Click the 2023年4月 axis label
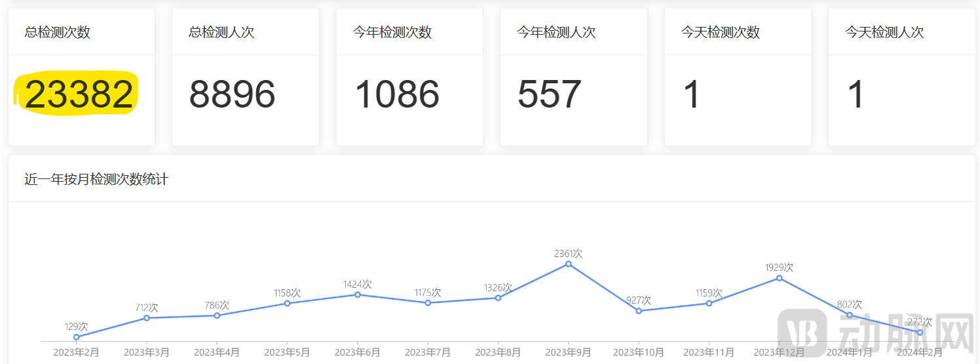The height and width of the screenshot is (364, 980). tap(217, 352)
